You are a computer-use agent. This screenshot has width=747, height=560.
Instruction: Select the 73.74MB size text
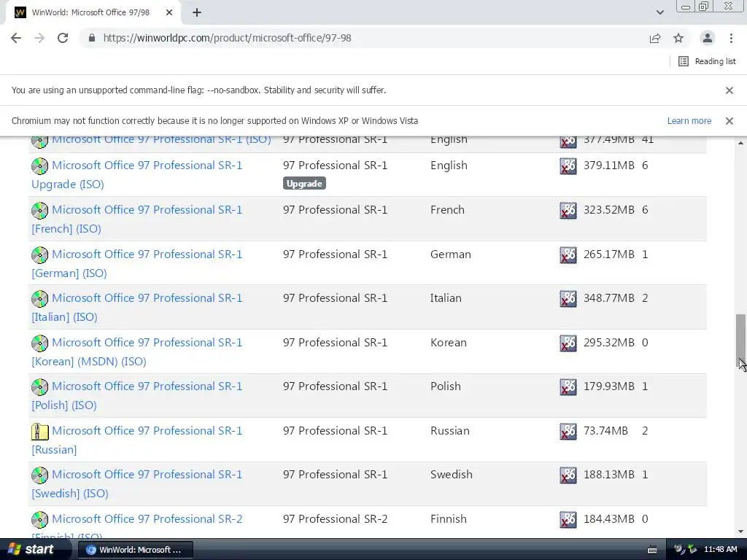[605, 431]
